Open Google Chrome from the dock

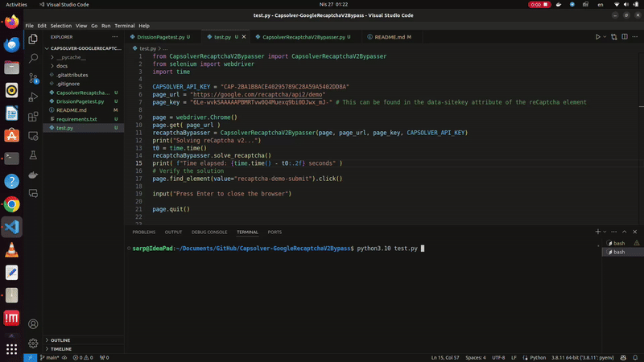tap(11, 204)
